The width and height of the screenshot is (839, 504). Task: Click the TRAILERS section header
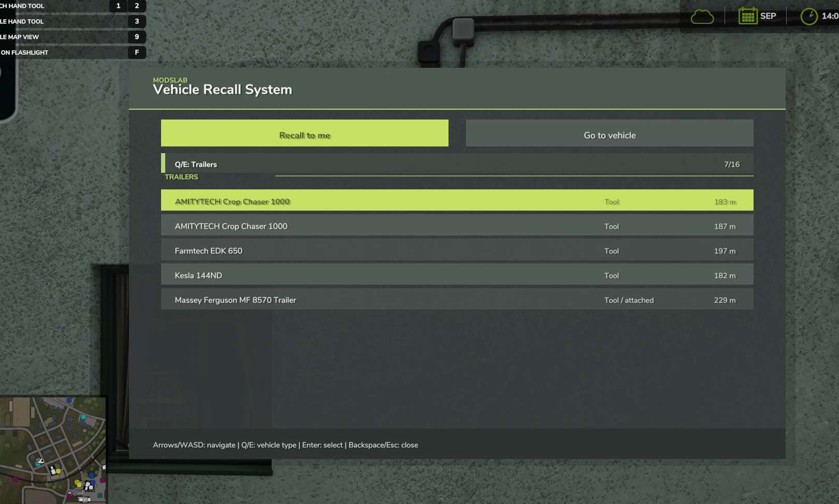[181, 177]
